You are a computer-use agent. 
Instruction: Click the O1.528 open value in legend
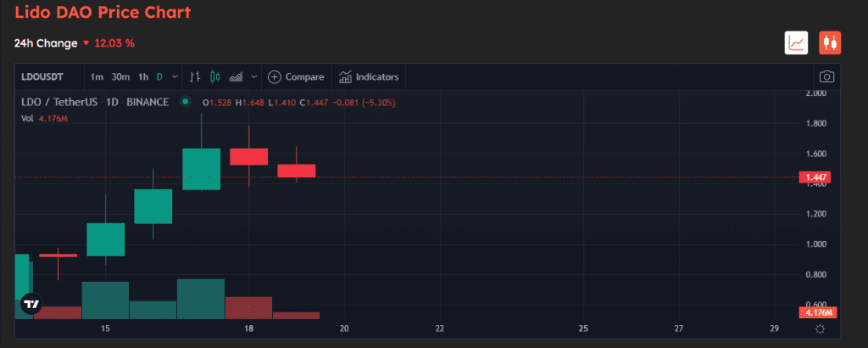[218, 103]
